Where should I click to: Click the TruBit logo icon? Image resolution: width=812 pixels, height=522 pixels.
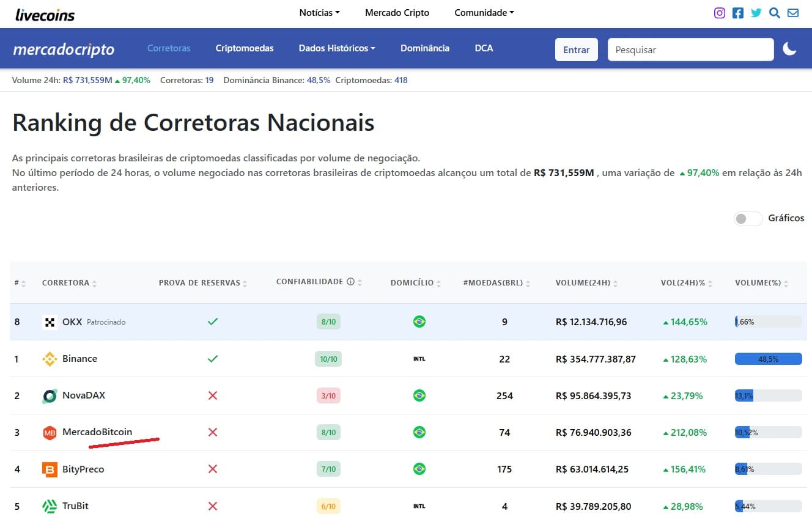click(x=50, y=506)
